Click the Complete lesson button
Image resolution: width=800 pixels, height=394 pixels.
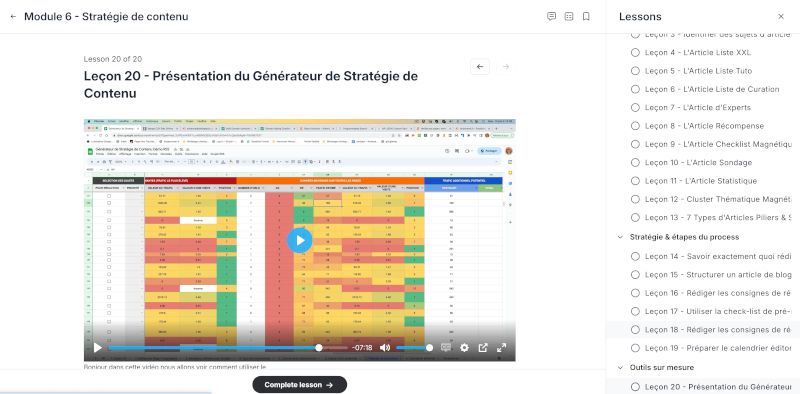[299, 385]
